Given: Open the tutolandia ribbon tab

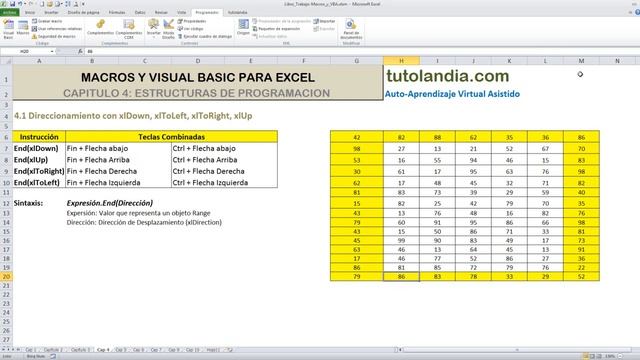Looking at the screenshot, I should [x=238, y=13].
